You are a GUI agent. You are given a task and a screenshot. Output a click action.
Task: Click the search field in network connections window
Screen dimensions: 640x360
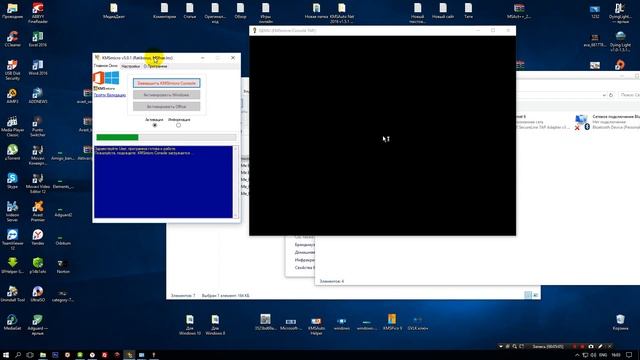(629, 95)
